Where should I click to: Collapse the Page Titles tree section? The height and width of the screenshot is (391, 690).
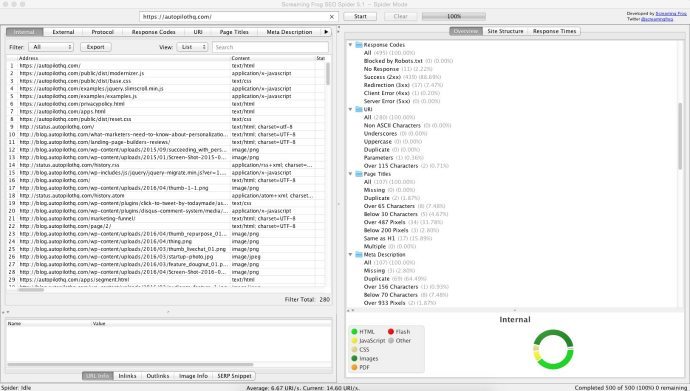pos(351,174)
